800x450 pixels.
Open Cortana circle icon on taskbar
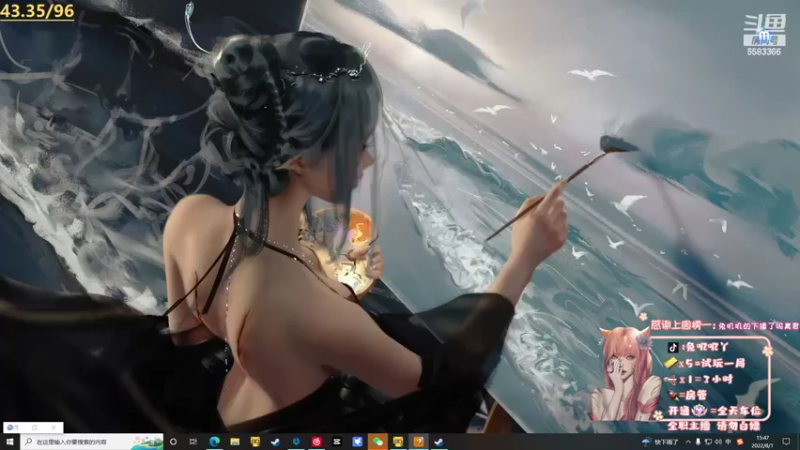click(173, 442)
